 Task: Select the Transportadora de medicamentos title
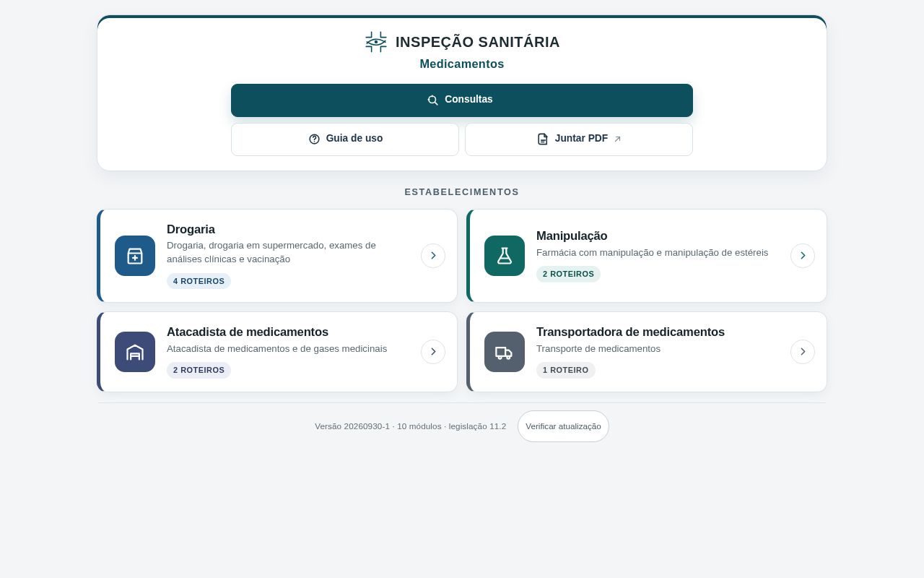[x=630, y=332]
